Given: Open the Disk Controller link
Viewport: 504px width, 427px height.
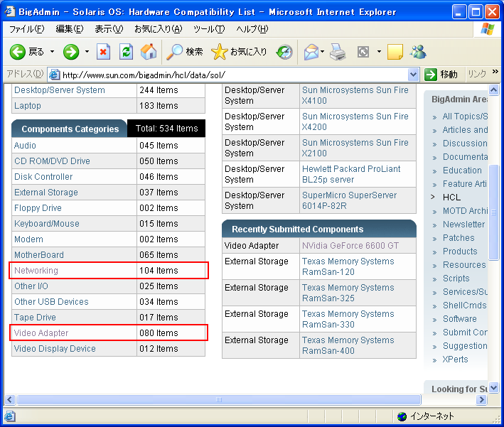Looking at the screenshot, I should coord(43,177).
